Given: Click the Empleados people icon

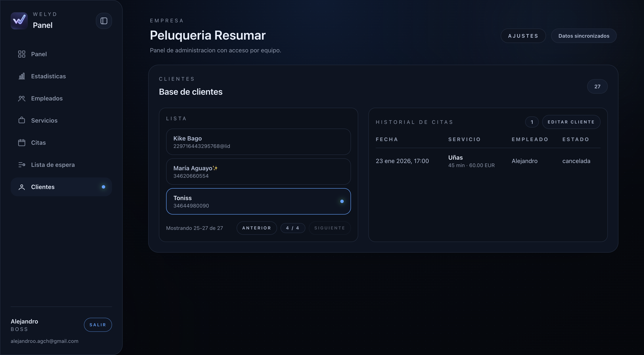Looking at the screenshot, I should [22, 98].
